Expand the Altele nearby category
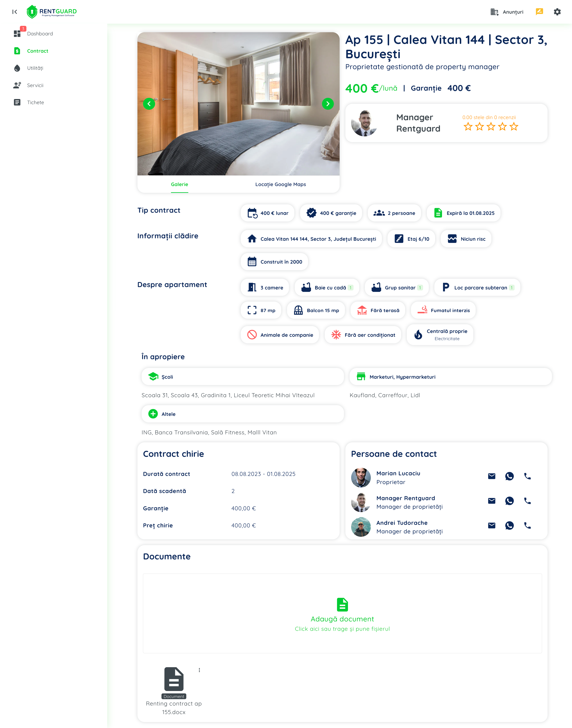This screenshot has height=728, width=572. point(243,414)
